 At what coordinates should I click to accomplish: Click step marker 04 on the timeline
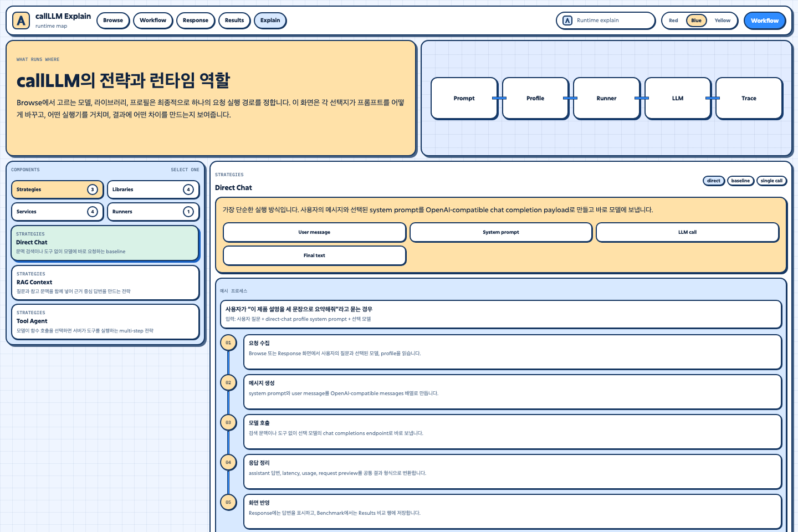pyautogui.click(x=228, y=463)
